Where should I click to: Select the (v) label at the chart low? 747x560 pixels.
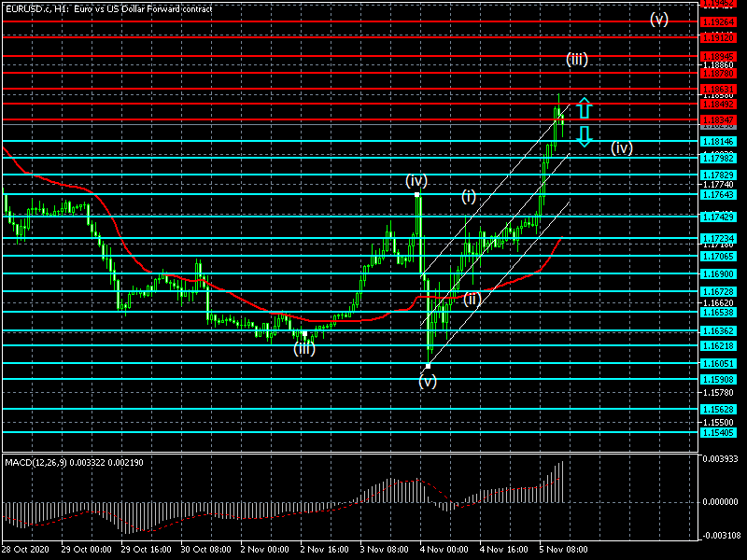428,380
